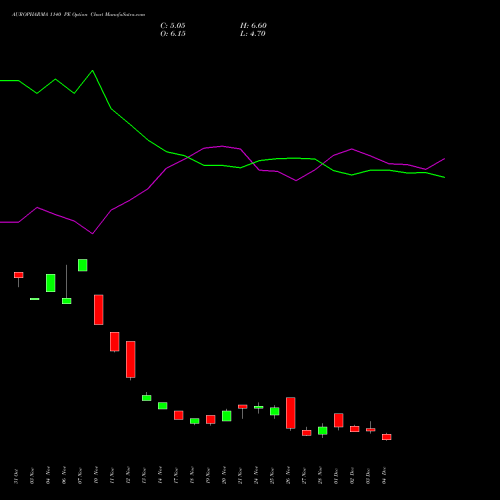The height and width of the screenshot is (500, 500).
Task: Click the 12 Nov date label
Action: 128,476
